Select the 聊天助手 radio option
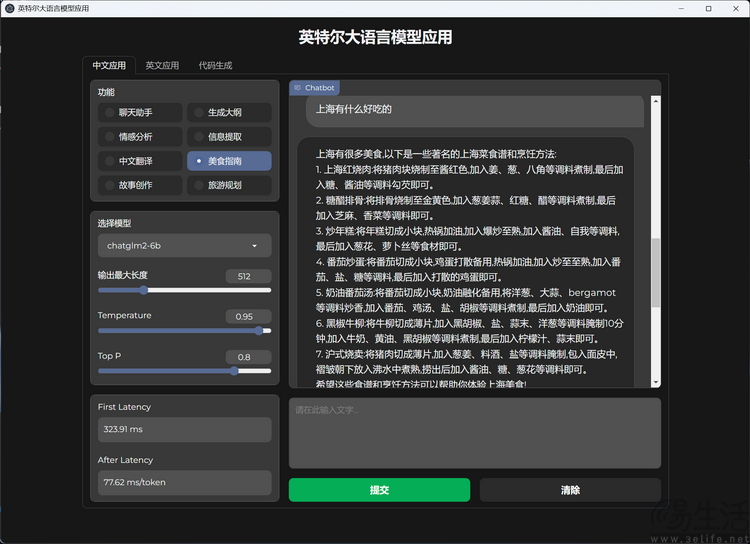Image resolution: width=750 pixels, height=544 pixels. pos(140,112)
